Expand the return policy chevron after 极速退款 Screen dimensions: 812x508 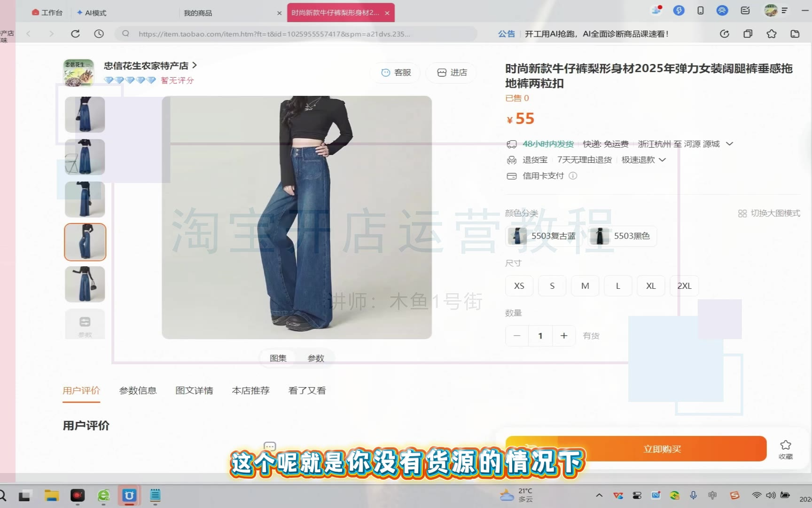pyautogui.click(x=663, y=160)
